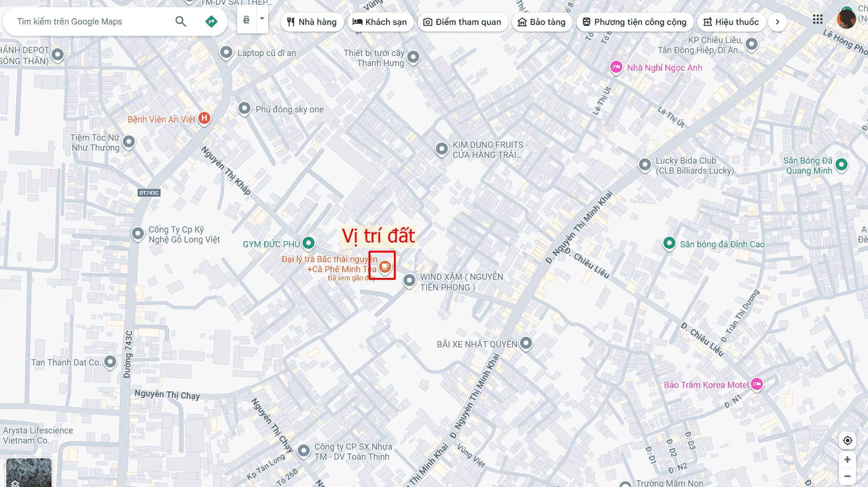The height and width of the screenshot is (487, 868).
Task: Filter map by Nhà hàng
Action: pyautogui.click(x=312, y=22)
